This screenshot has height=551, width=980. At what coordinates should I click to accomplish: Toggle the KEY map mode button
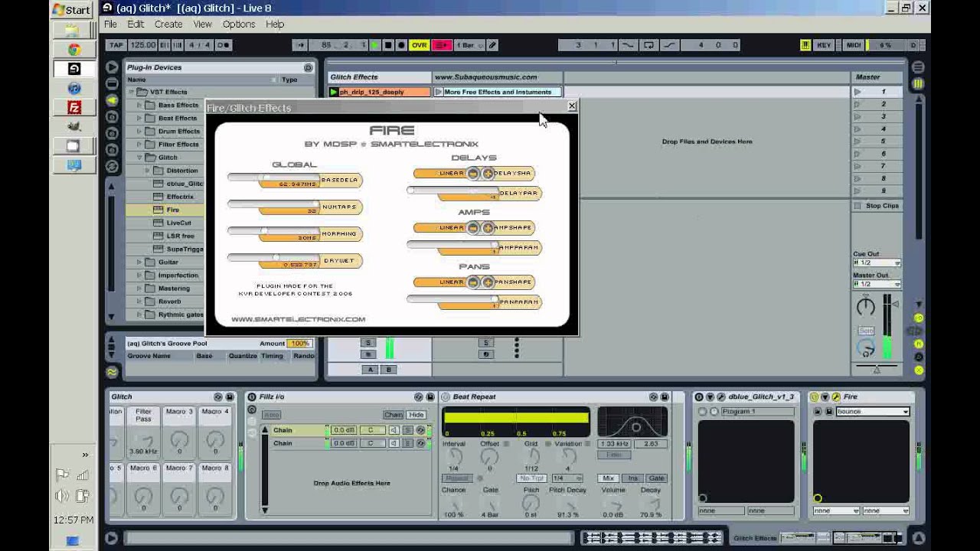(x=824, y=45)
